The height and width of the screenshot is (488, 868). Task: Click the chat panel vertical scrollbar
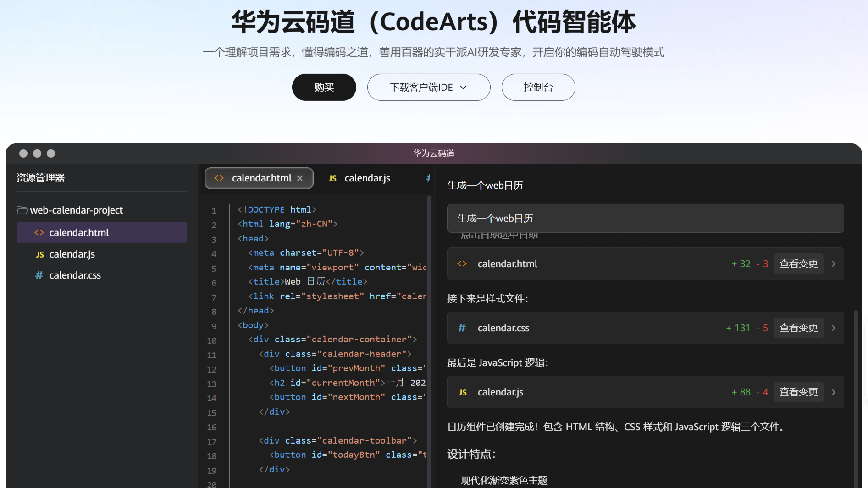pos(856,399)
